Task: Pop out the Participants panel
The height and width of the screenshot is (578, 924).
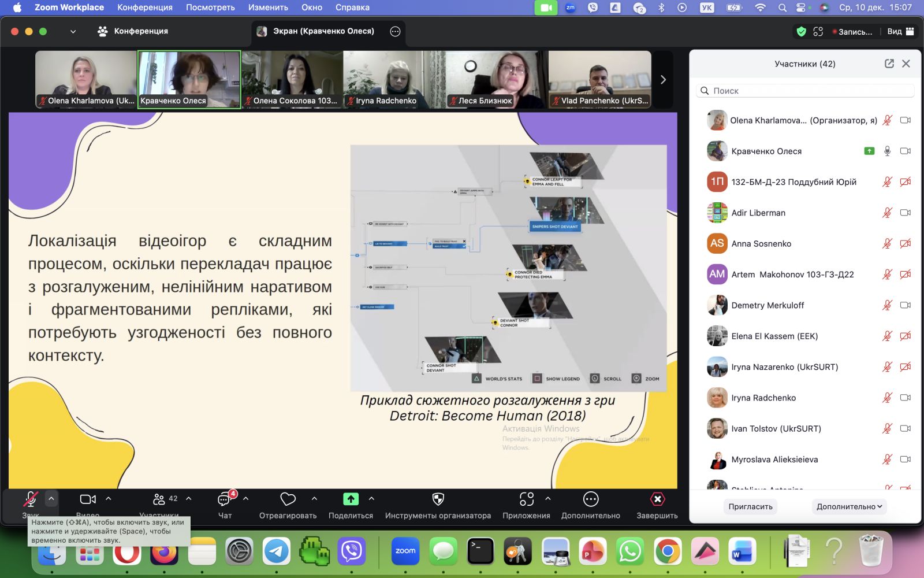Action: pos(889,64)
